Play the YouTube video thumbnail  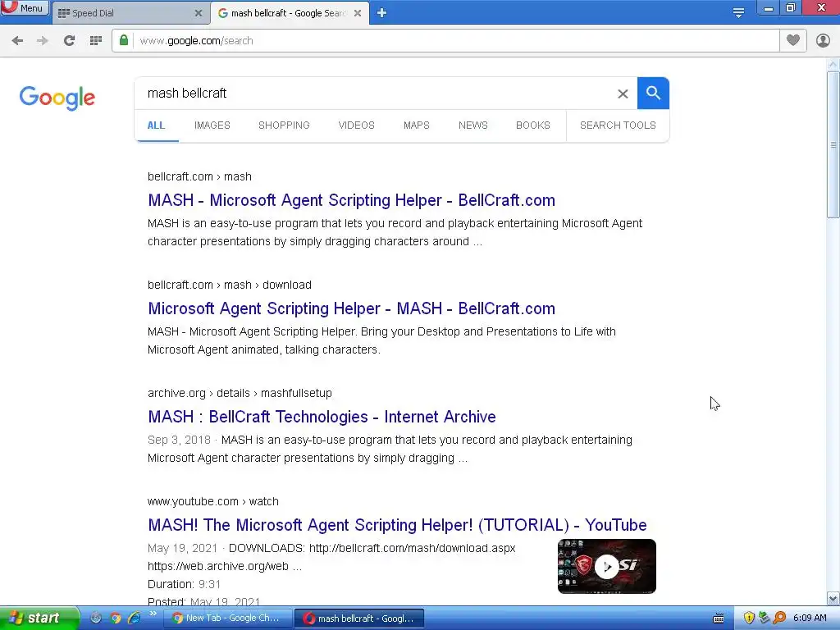607,566
